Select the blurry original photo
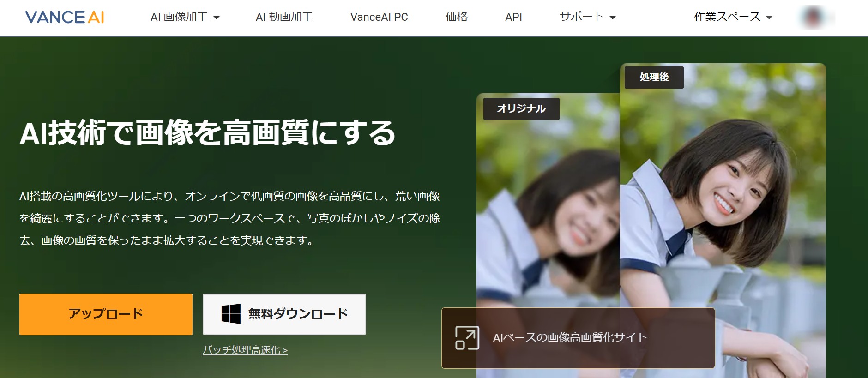This screenshot has height=378, width=868. pyautogui.click(x=548, y=208)
